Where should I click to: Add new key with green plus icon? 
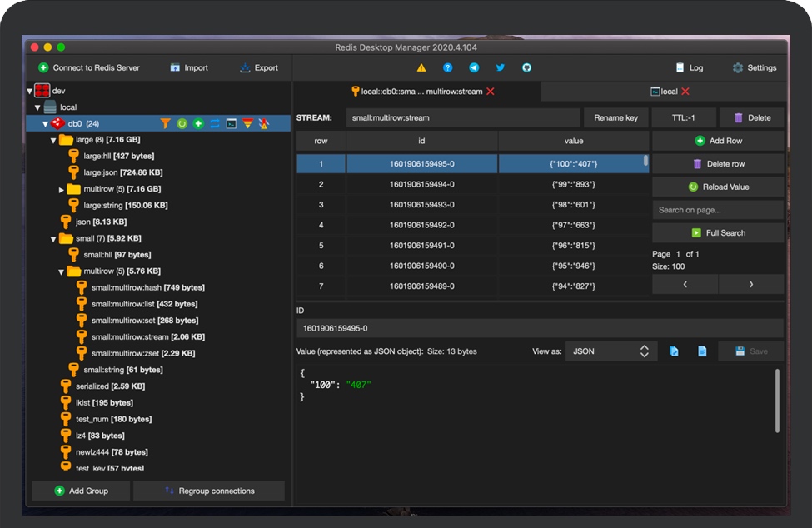(x=198, y=123)
